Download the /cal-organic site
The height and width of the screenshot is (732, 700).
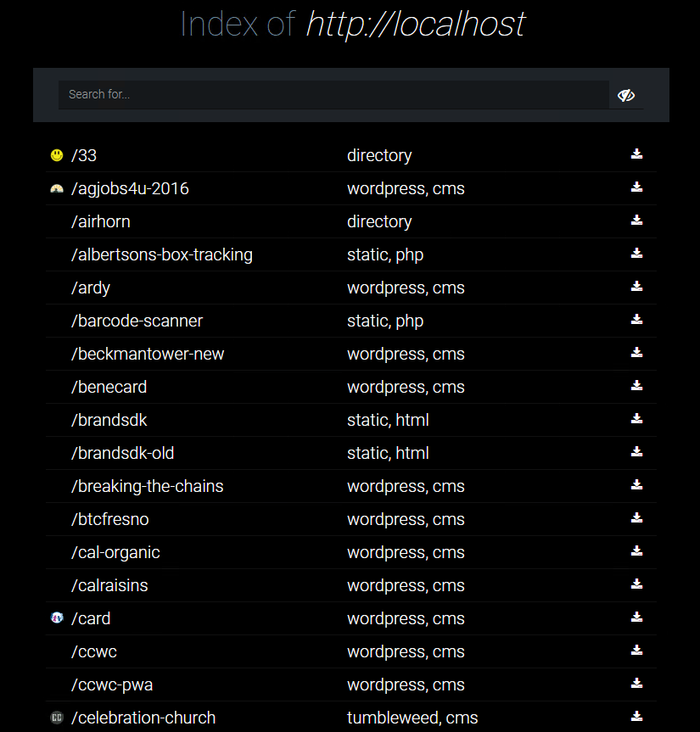pos(636,551)
